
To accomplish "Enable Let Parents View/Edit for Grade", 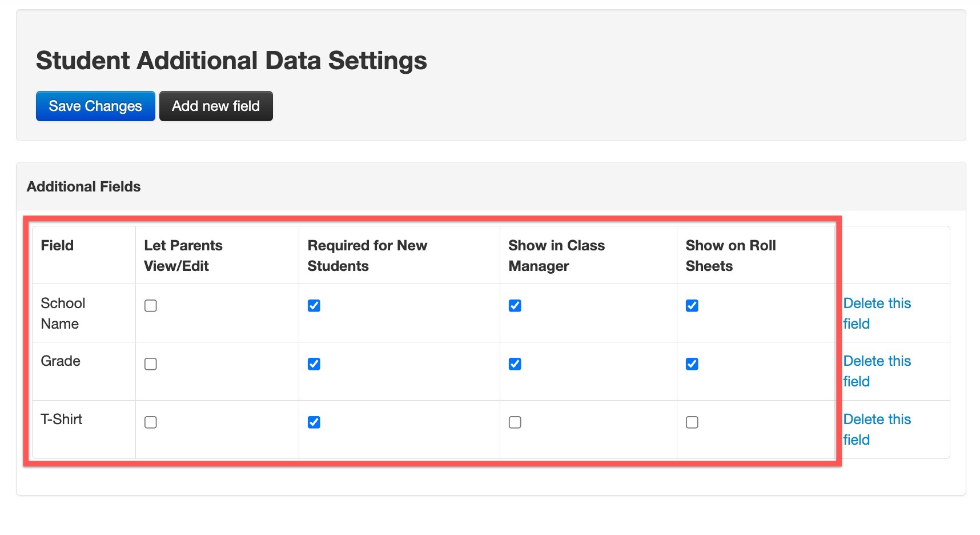I will pos(151,364).
